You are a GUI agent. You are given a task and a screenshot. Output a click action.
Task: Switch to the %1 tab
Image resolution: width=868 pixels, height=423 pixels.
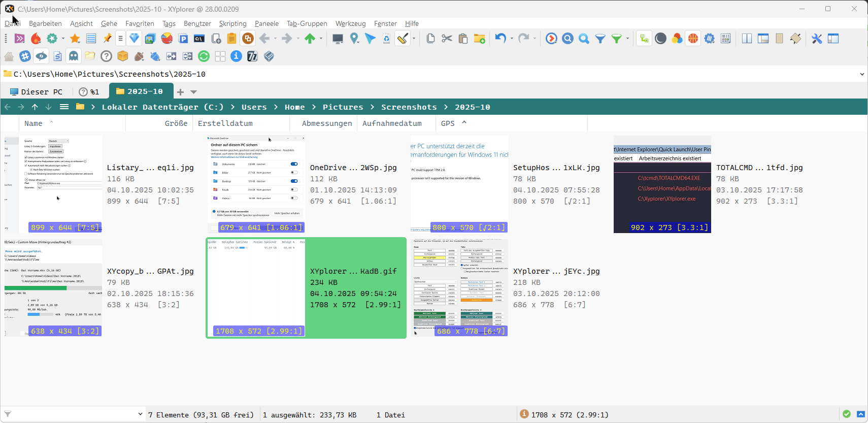89,91
